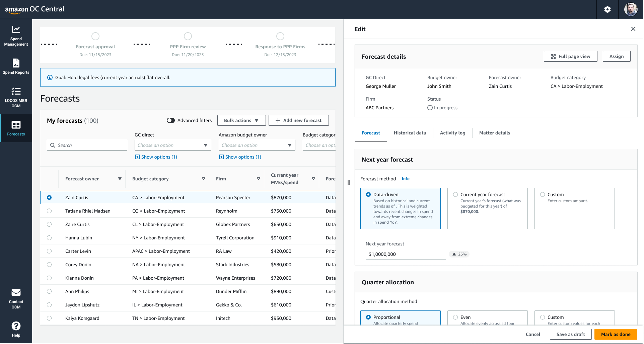
Task: Select Corey Donin row radio button
Action: click(x=49, y=265)
